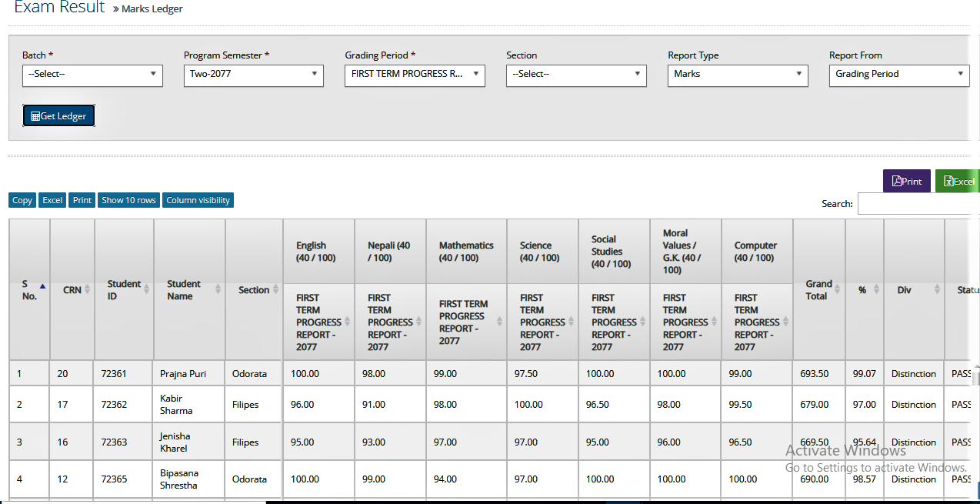The image size is (980, 504).
Task: Select student name Bipasana Shrestha
Action: 178,479
